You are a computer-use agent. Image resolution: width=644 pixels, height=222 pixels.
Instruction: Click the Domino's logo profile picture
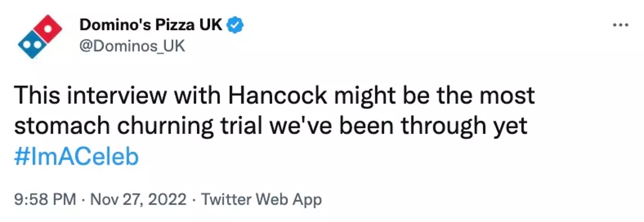39,37
